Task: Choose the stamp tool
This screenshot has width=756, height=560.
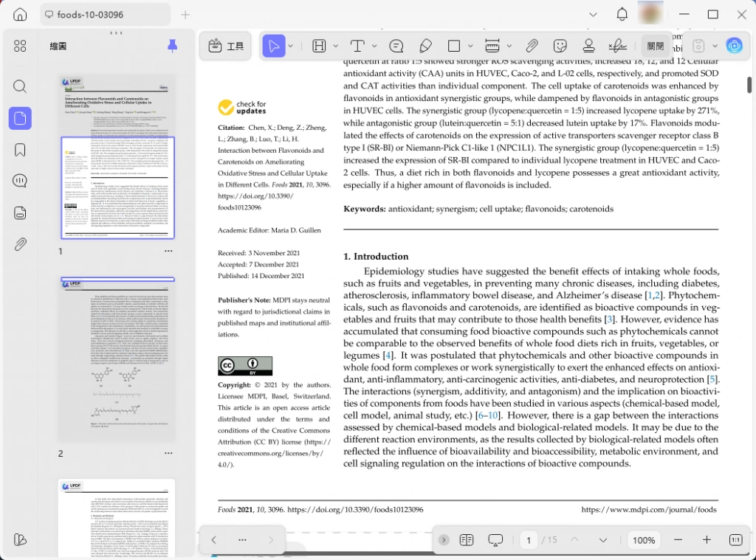Action: (x=588, y=46)
